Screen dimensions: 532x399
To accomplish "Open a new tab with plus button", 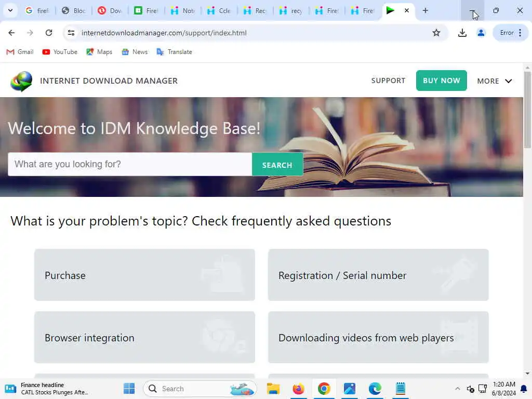I will pos(425,10).
